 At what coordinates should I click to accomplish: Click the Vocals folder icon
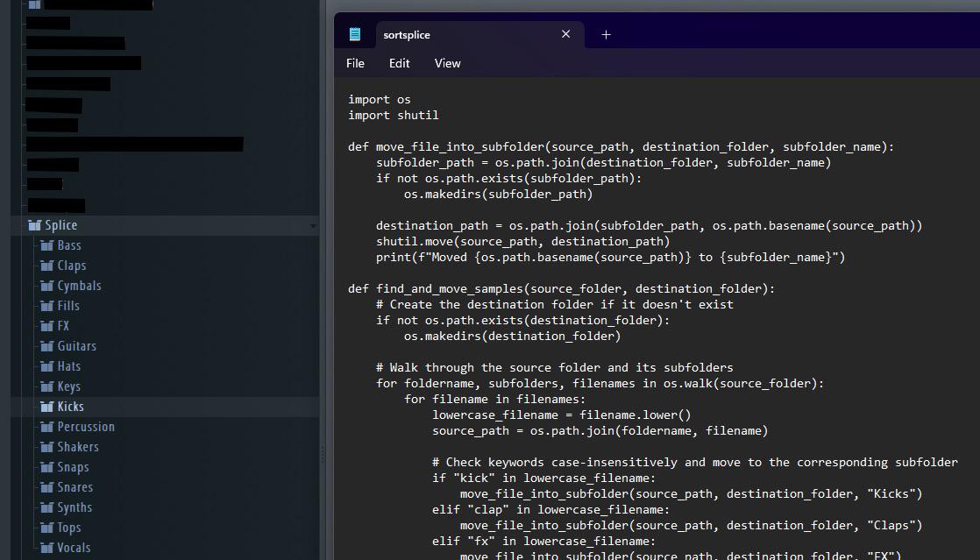click(x=45, y=547)
